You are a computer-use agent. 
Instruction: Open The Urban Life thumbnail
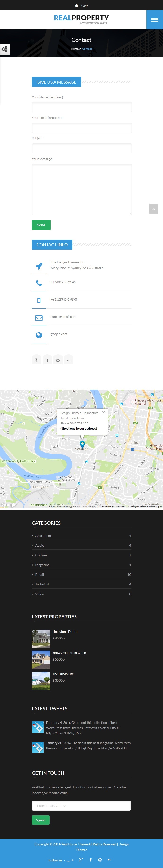(41, 681)
